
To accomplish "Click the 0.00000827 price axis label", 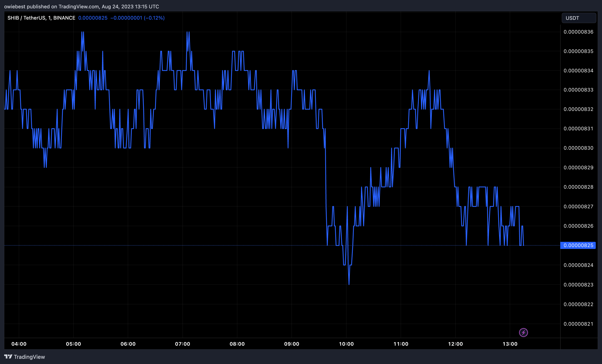I will click(x=578, y=206).
